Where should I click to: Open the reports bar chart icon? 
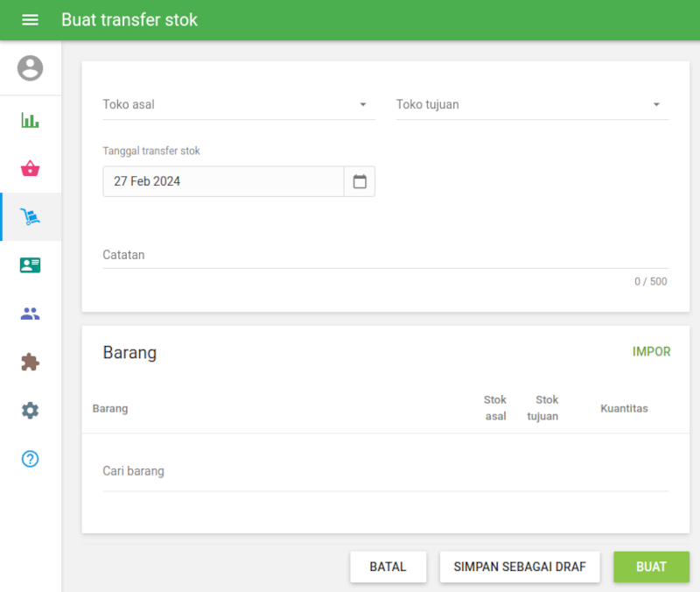pos(30,120)
